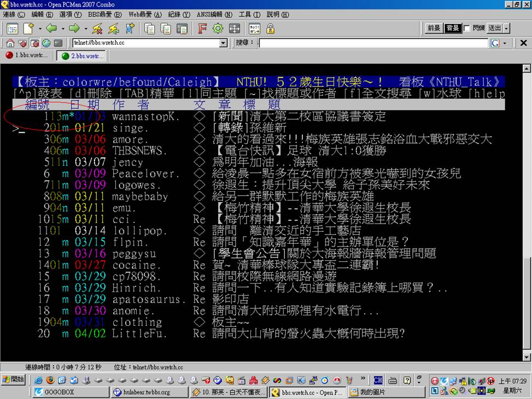
Task: Click the 背景 background color button
Action: (x=452, y=28)
